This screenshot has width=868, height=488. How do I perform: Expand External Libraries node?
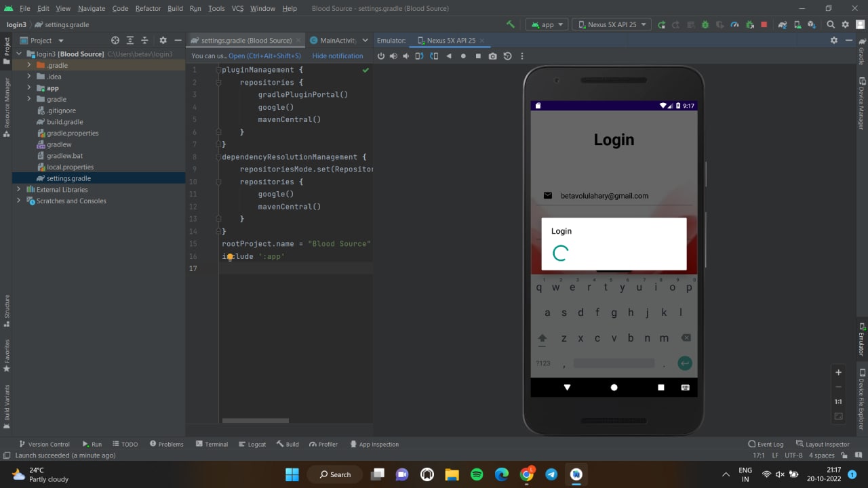click(x=18, y=190)
